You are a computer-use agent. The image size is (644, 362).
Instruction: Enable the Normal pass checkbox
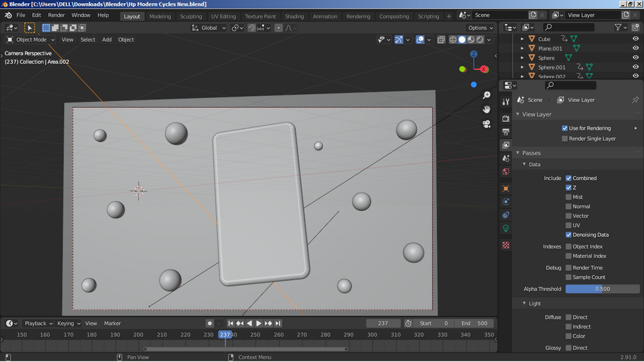pyautogui.click(x=568, y=206)
